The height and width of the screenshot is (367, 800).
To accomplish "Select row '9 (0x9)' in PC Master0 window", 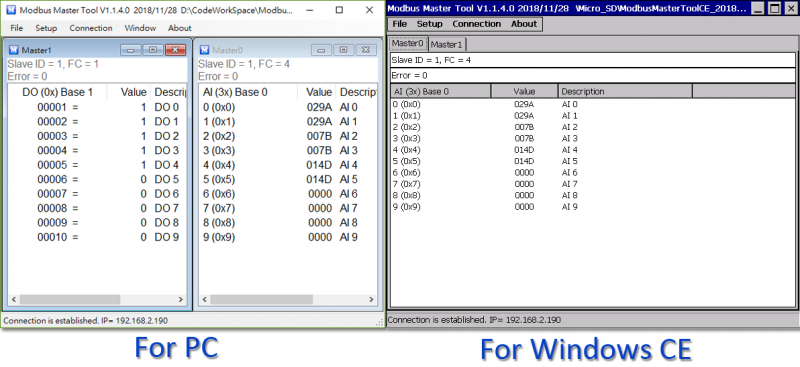I will coord(288,237).
